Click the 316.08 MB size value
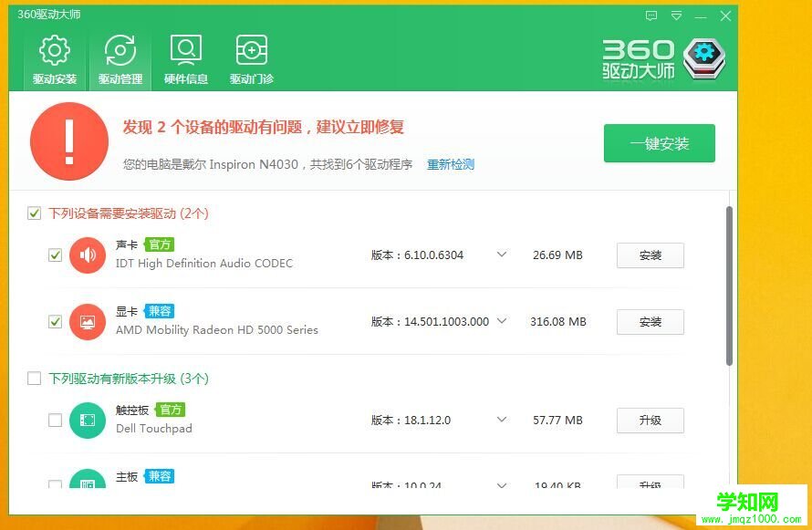The width and height of the screenshot is (812, 530). 558,322
